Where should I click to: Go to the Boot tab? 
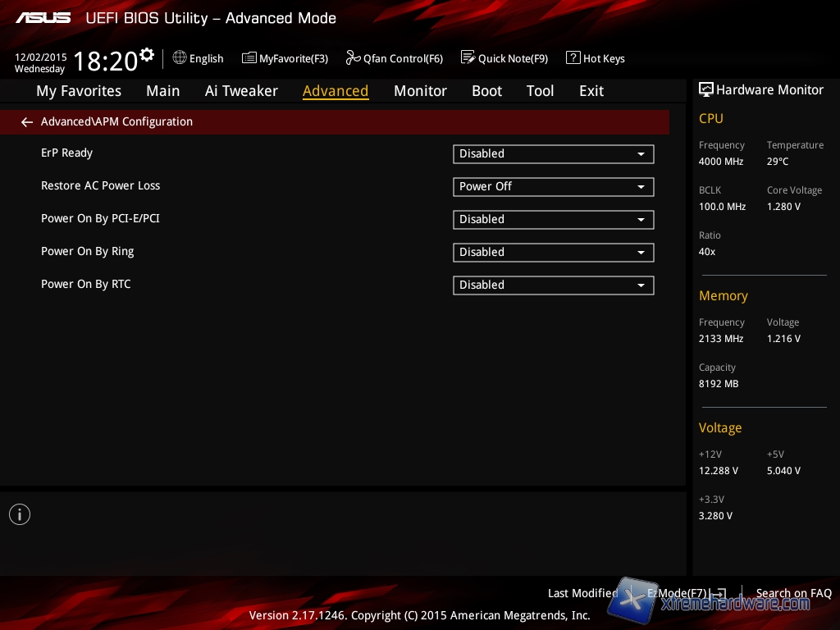click(486, 91)
